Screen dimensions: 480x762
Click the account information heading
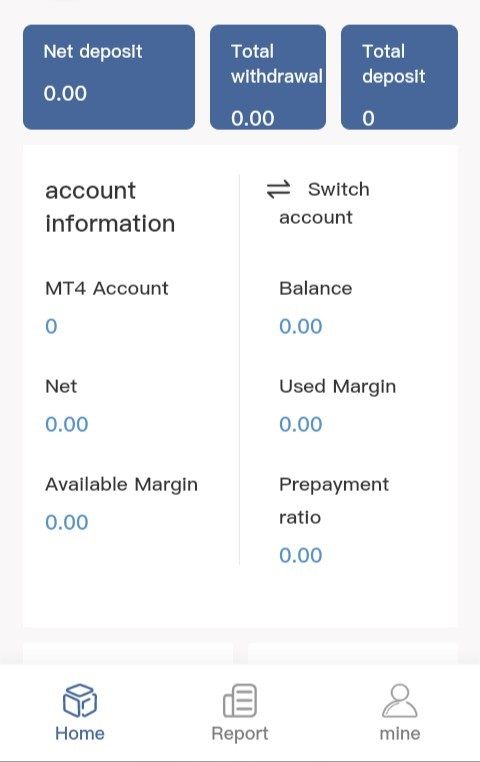point(110,208)
